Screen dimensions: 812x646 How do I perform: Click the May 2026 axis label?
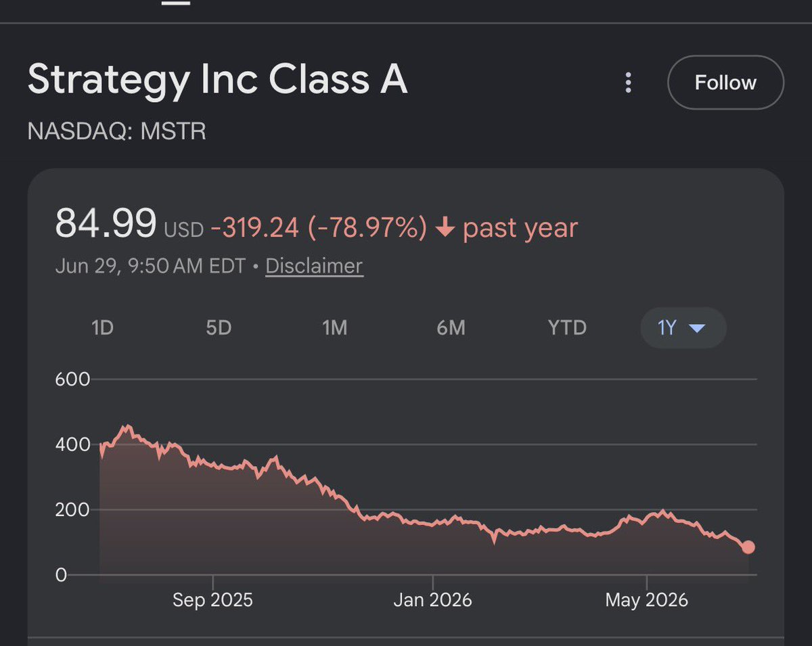[x=647, y=600]
